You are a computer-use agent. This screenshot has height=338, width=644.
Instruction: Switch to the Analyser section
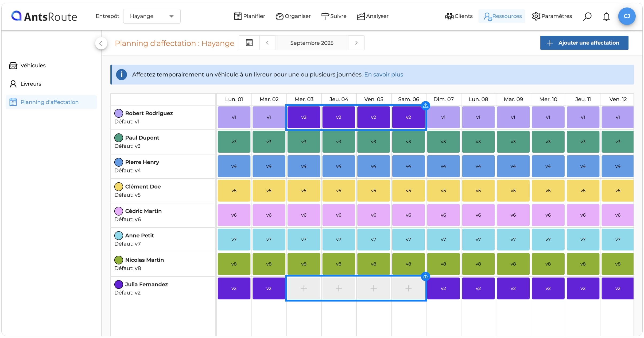pyautogui.click(x=373, y=16)
